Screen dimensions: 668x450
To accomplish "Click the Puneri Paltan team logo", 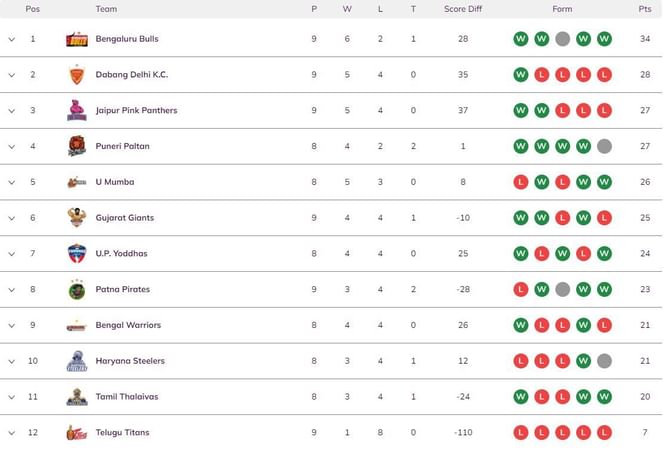I will [77, 147].
